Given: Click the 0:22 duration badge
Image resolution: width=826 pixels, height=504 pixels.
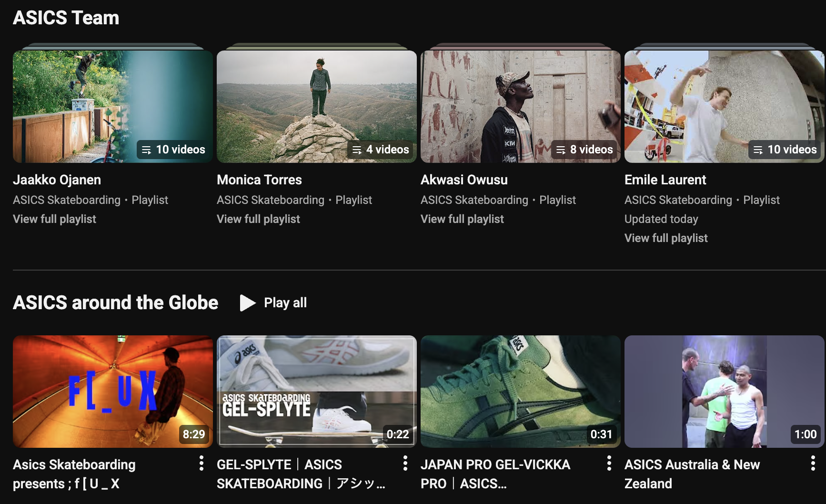Looking at the screenshot, I should 398,434.
